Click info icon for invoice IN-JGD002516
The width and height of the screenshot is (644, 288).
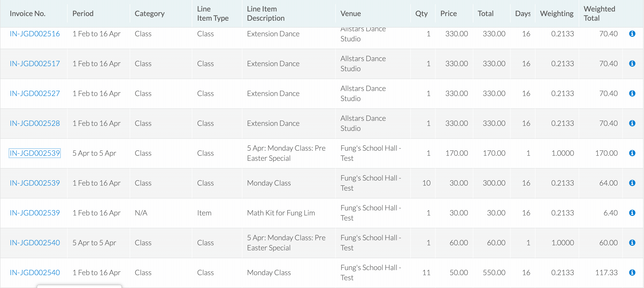coord(632,34)
